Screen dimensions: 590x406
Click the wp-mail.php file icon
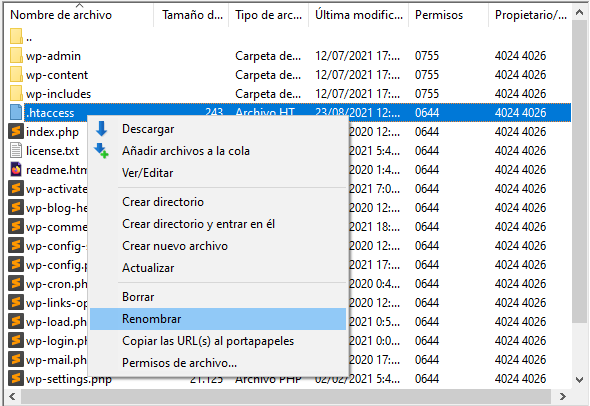(16, 359)
